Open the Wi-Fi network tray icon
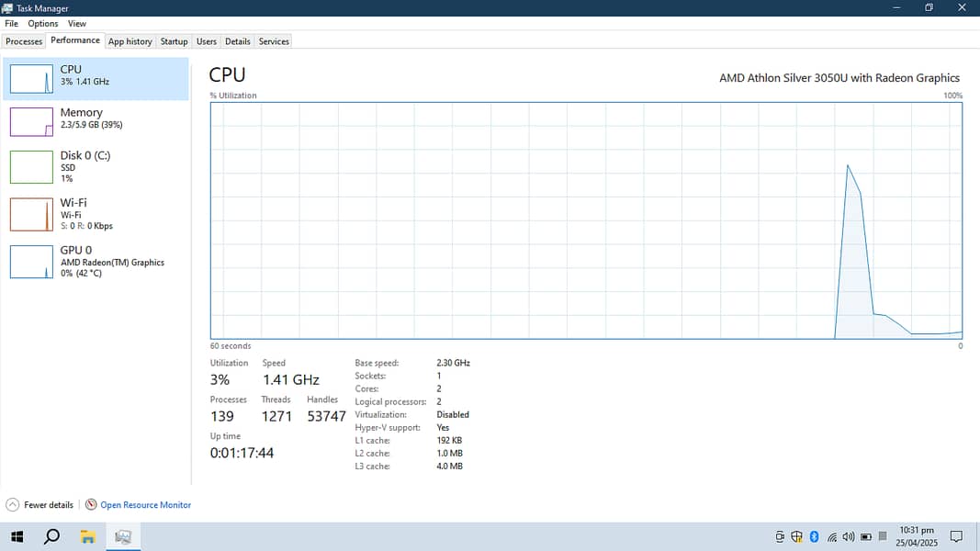This screenshot has width=980, height=551. click(832, 536)
